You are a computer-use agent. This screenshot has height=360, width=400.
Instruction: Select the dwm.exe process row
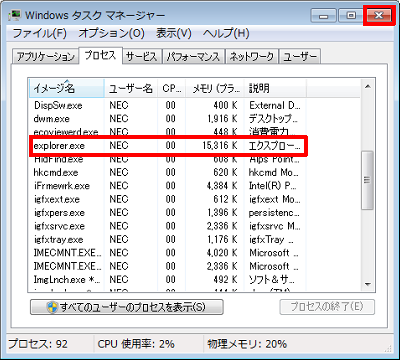168,119
